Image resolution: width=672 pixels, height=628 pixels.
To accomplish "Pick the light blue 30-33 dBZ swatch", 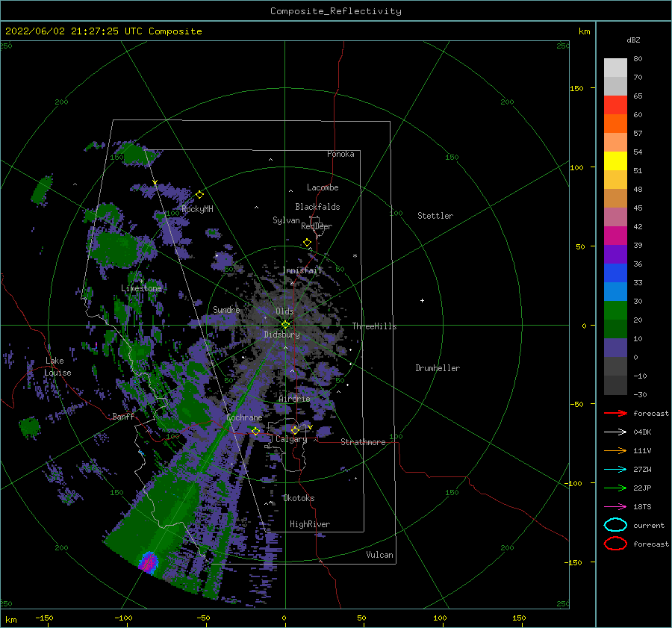I will 615,292.
